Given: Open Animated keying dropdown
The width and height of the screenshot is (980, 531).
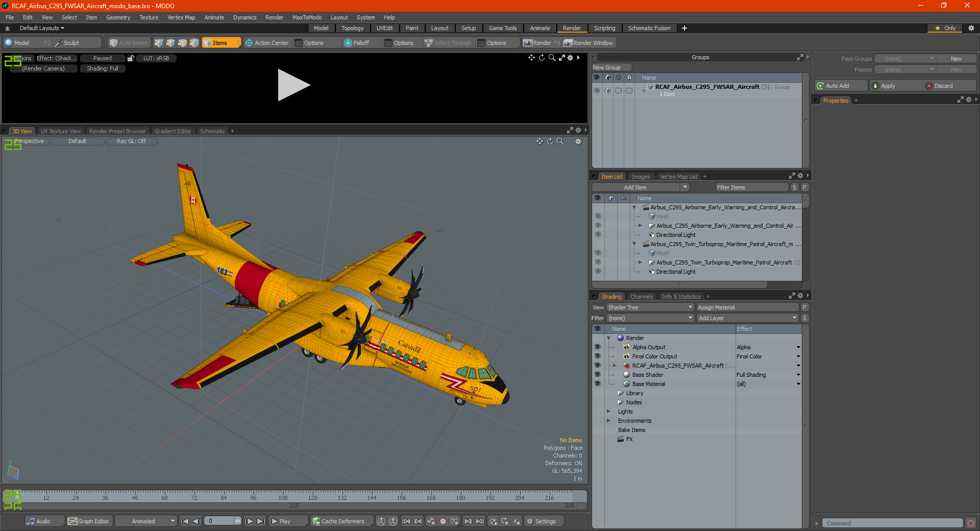Looking at the screenshot, I should pyautogui.click(x=146, y=521).
